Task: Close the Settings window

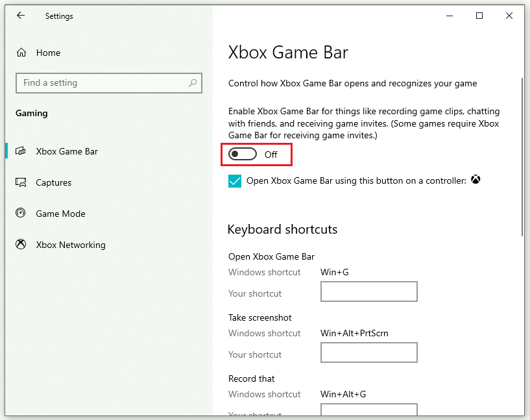Action: (x=509, y=16)
